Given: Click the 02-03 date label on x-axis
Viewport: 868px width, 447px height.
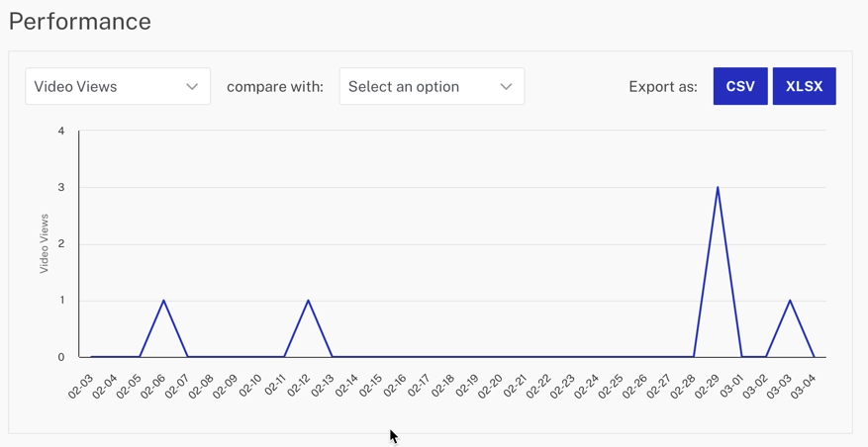Looking at the screenshot, I should (x=81, y=386).
